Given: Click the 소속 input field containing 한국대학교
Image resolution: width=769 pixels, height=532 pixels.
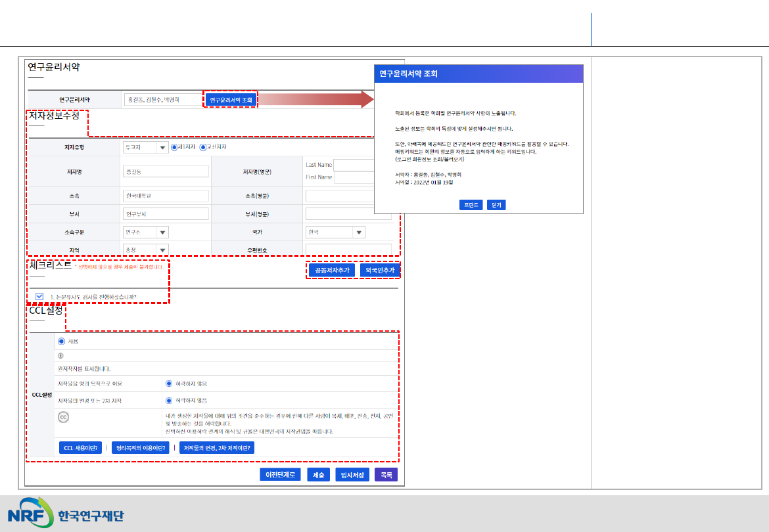Looking at the screenshot, I should (166, 196).
